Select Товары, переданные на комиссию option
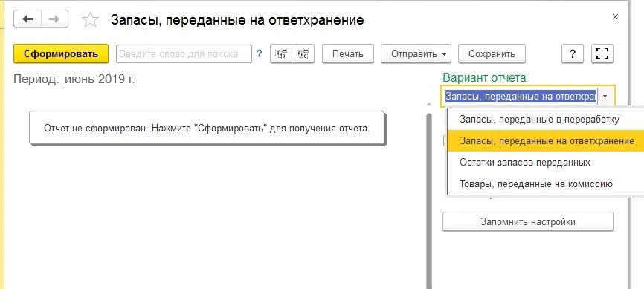 545,184
